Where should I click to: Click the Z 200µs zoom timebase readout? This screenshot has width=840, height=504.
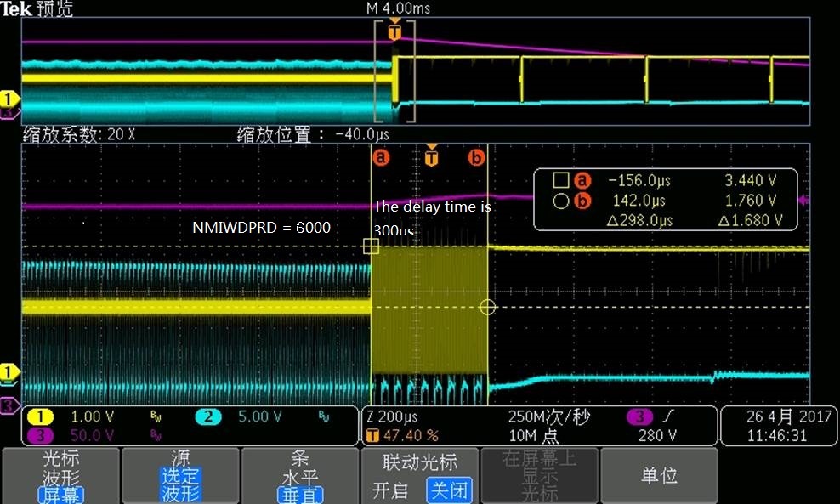[392, 416]
